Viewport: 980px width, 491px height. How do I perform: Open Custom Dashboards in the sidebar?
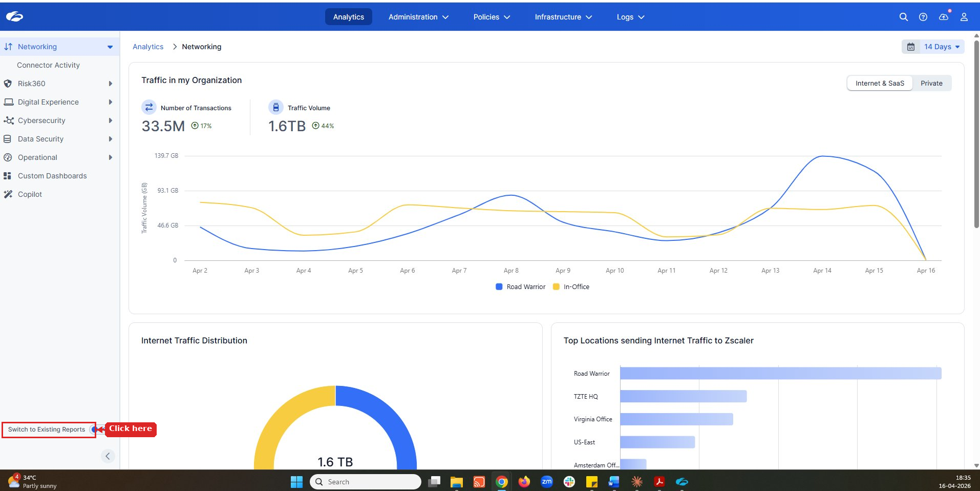point(52,176)
